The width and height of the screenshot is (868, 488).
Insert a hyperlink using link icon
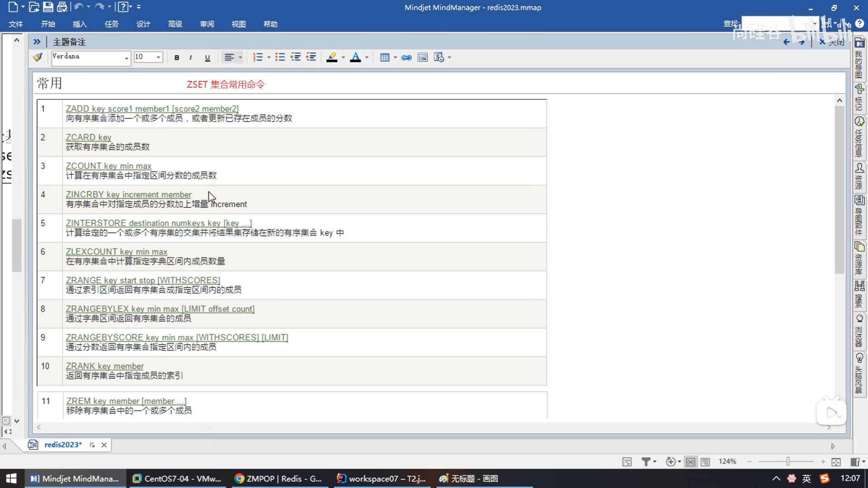click(406, 57)
